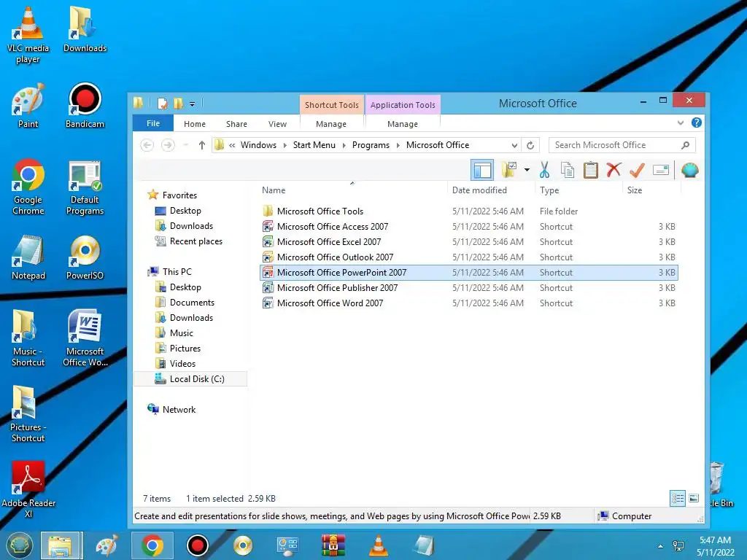Click Programs in the breadcrumb path
Image resolution: width=747 pixels, height=560 pixels.
pyautogui.click(x=371, y=145)
